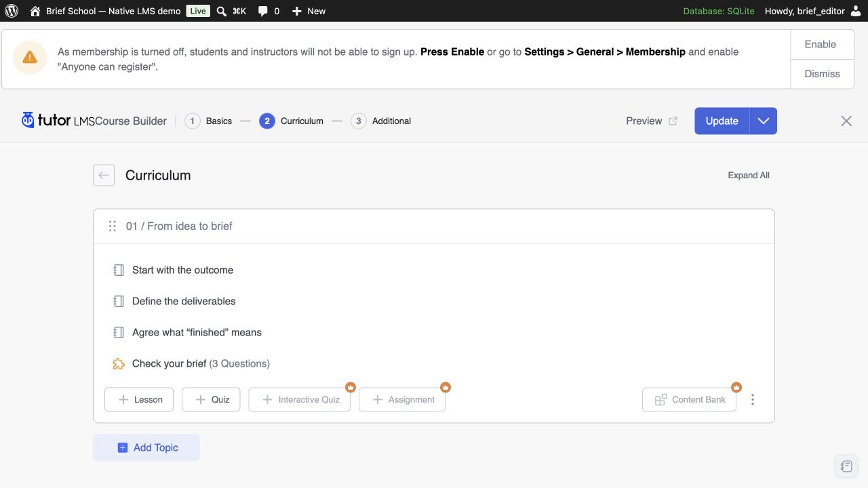Expand all curriculum topics
The image size is (868, 488).
[749, 175]
